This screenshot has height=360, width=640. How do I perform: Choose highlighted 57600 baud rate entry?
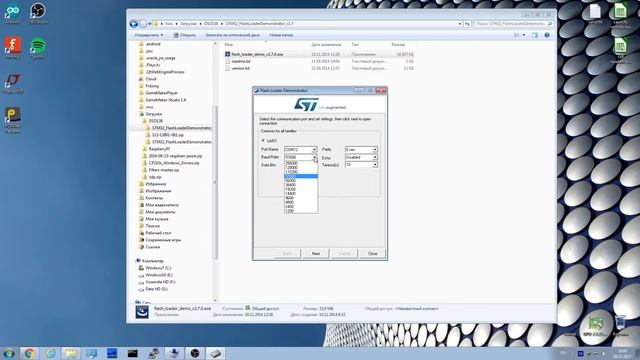(x=301, y=176)
